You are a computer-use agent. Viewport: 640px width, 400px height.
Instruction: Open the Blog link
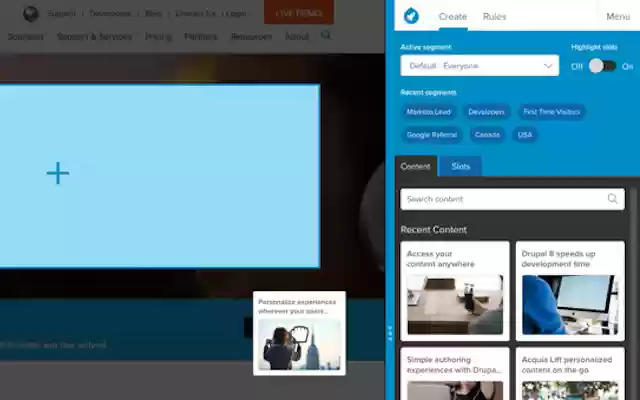tap(153, 13)
